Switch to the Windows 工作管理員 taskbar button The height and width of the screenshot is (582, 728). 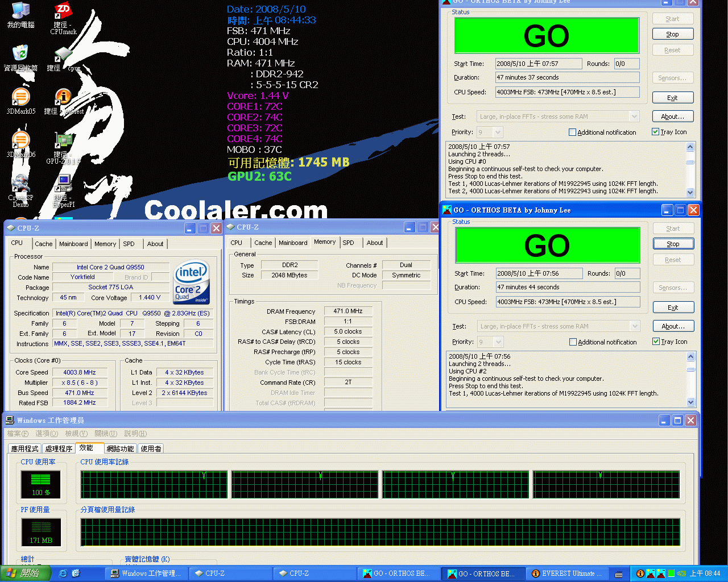[x=147, y=573]
